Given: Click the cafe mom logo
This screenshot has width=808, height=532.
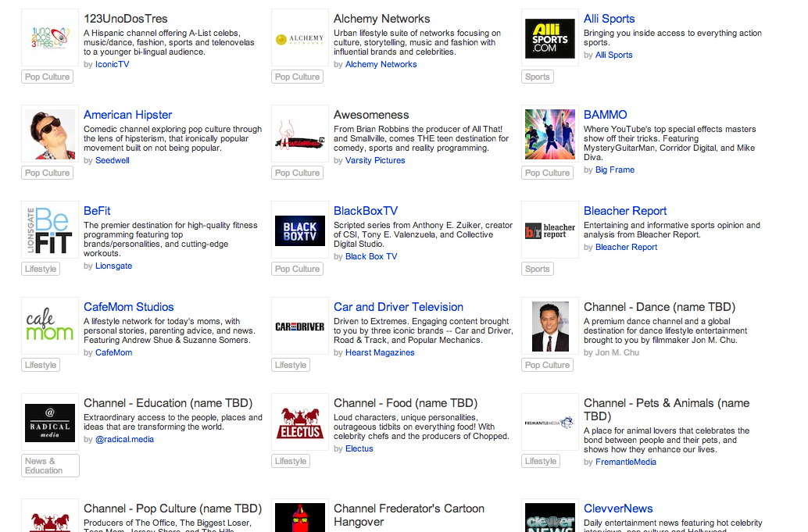Looking at the screenshot, I should tap(50, 326).
